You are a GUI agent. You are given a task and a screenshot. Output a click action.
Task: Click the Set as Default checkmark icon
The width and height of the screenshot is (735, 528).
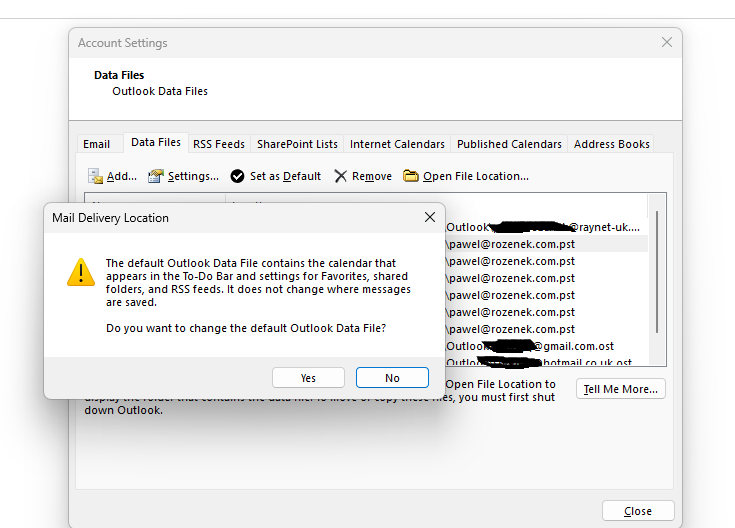coord(237,176)
